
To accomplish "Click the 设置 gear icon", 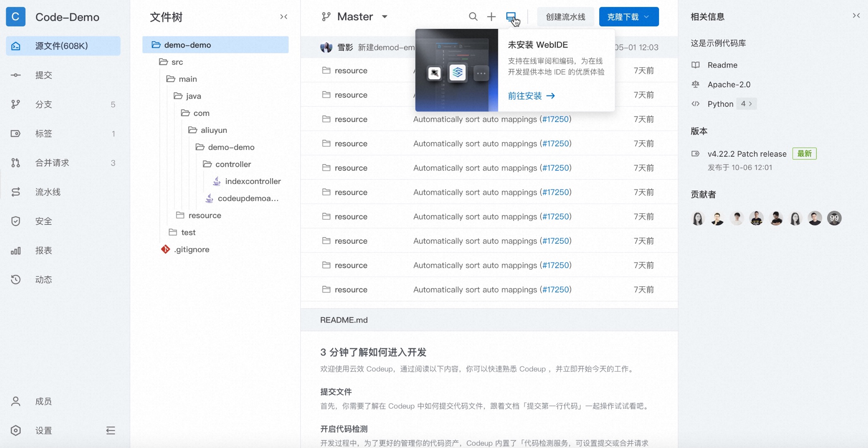I will [16, 431].
